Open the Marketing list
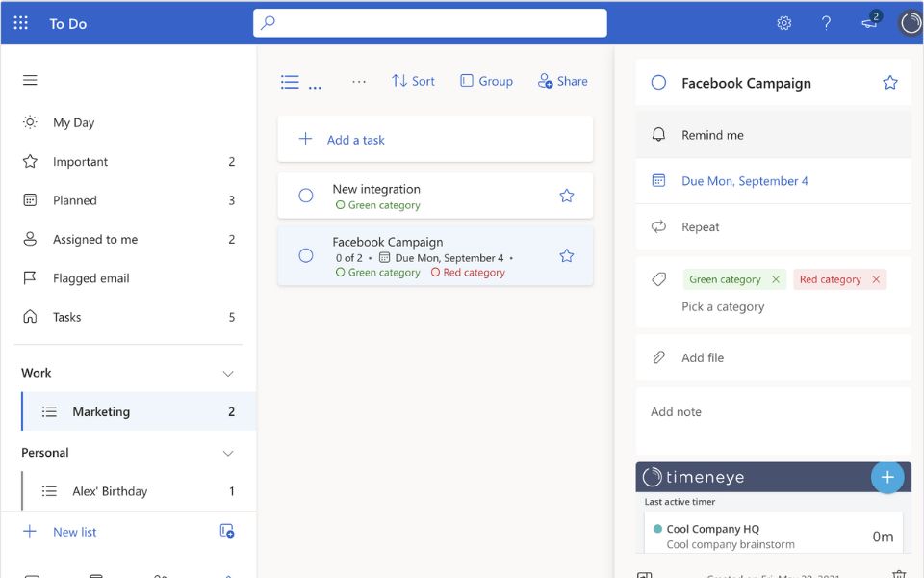 tap(100, 410)
